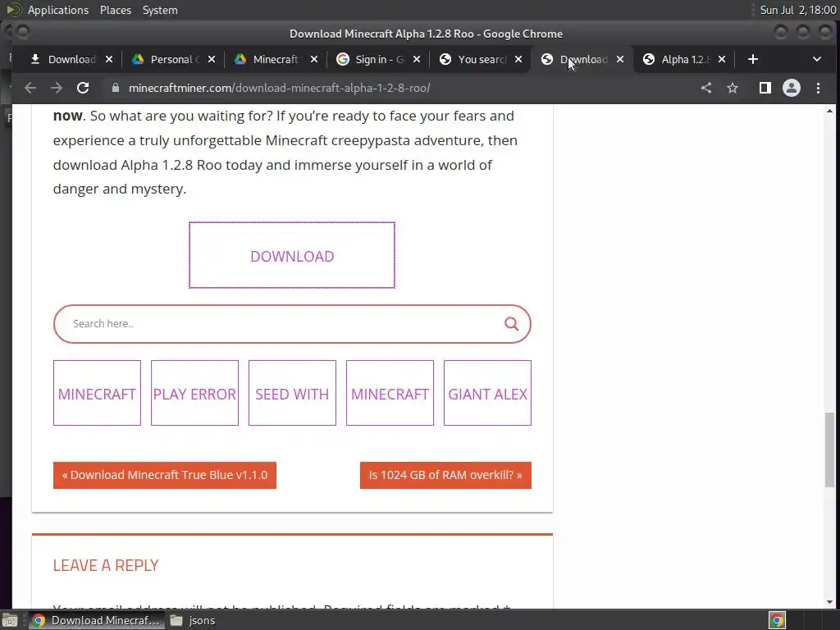840x630 pixels.
Task: Click the scrollbar down arrow
Action: (829, 602)
